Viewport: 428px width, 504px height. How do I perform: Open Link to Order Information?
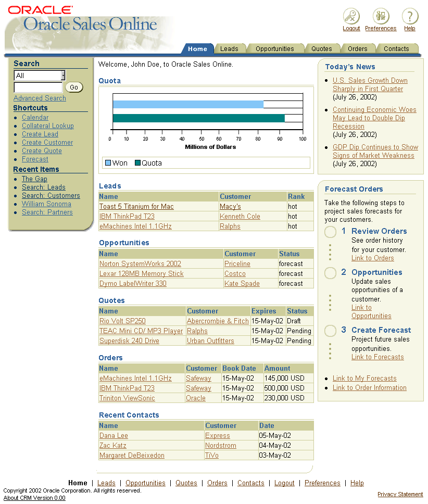tap(370, 388)
